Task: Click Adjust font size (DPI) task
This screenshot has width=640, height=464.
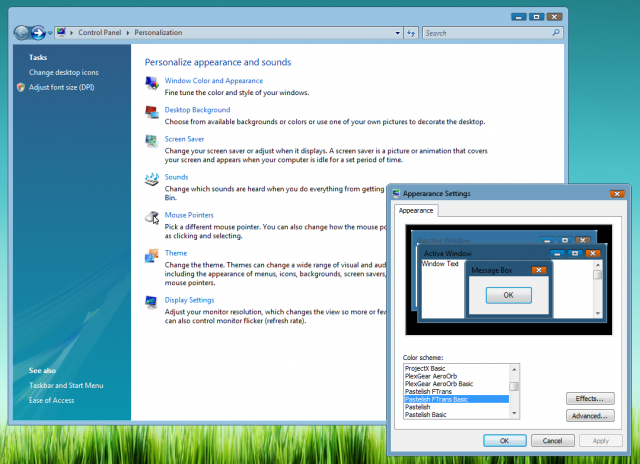Action: point(62,87)
